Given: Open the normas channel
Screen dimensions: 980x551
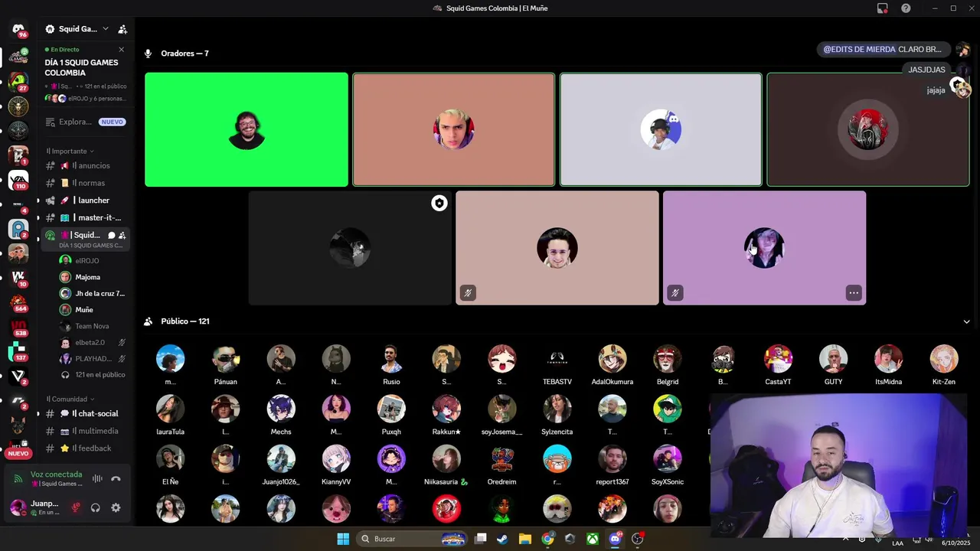Looking at the screenshot, I should tap(85, 183).
